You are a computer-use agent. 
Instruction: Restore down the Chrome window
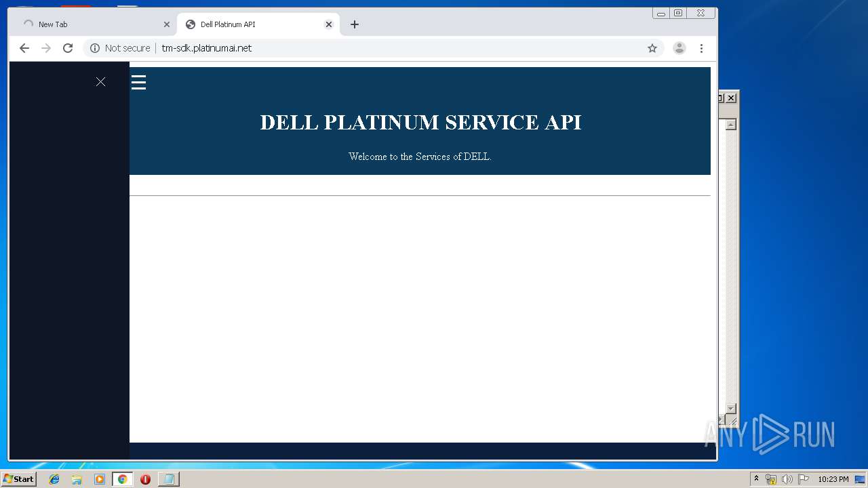point(677,13)
